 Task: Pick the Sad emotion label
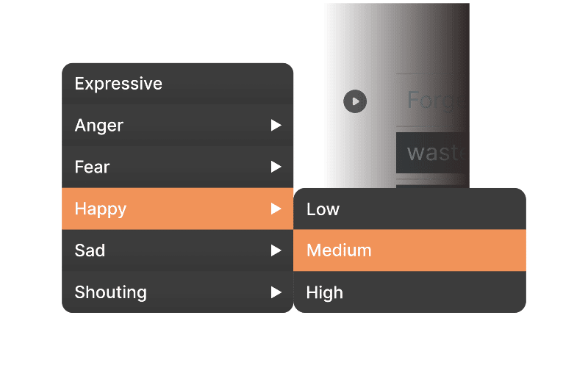pyautogui.click(x=90, y=251)
